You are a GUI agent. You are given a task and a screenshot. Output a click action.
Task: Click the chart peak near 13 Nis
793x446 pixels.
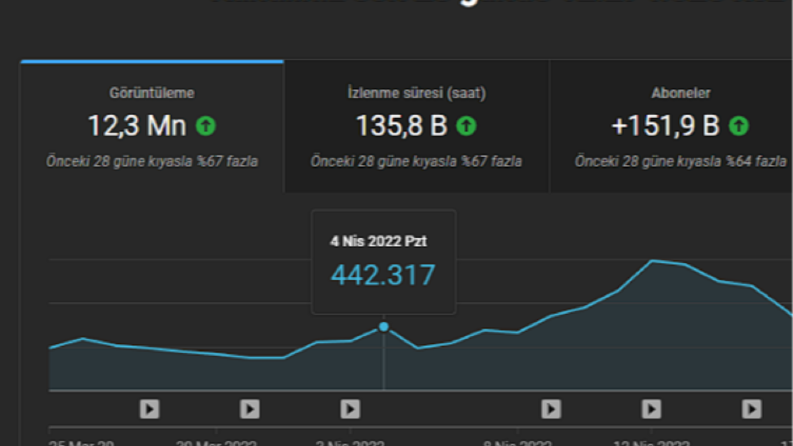652,261
